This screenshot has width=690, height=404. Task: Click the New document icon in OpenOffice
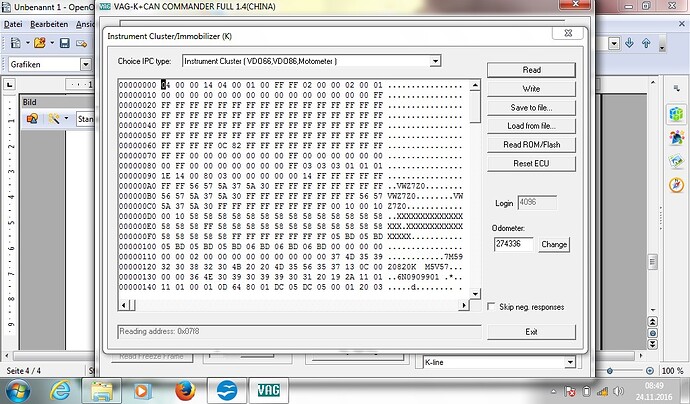[x=16, y=43]
